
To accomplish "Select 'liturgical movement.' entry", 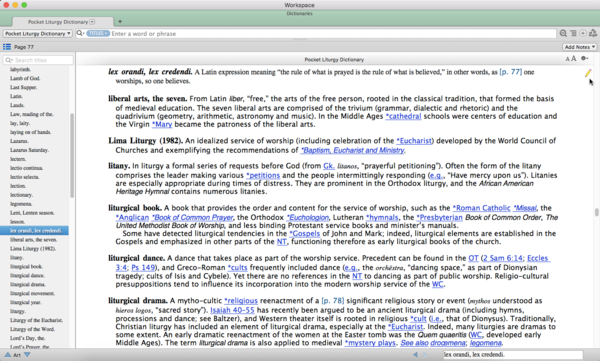I will pos(32,293).
